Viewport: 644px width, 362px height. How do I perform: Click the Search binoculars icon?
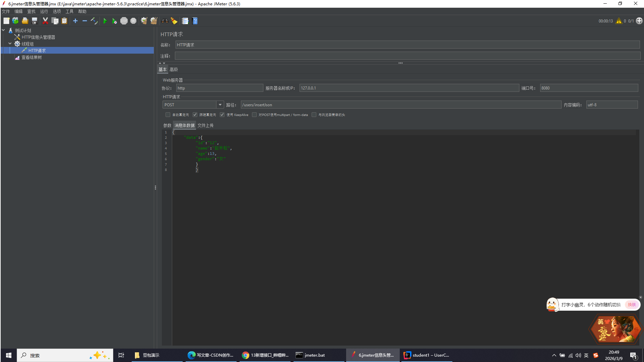(165, 21)
